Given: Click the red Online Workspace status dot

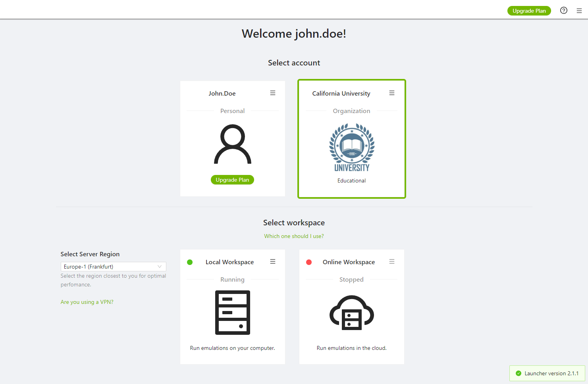Looking at the screenshot, I should (x=309, y=262).
